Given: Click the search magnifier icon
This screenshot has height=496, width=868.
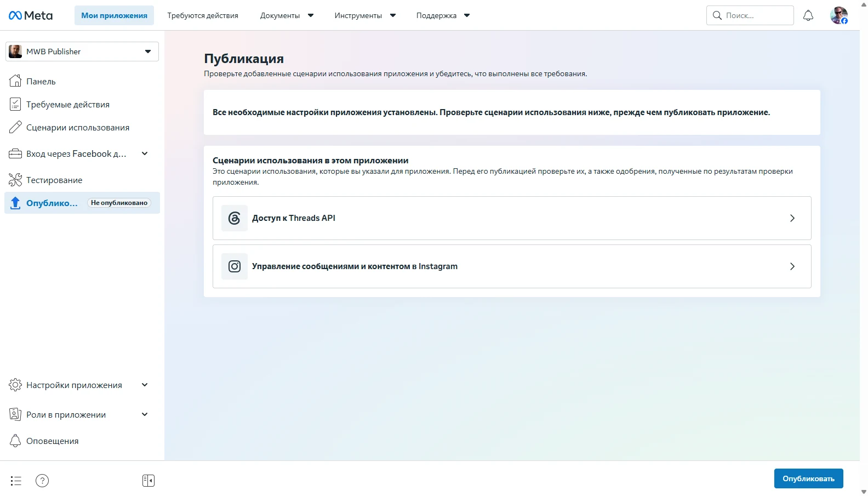Looking at the screenshot, I should (x=717, y=15).
